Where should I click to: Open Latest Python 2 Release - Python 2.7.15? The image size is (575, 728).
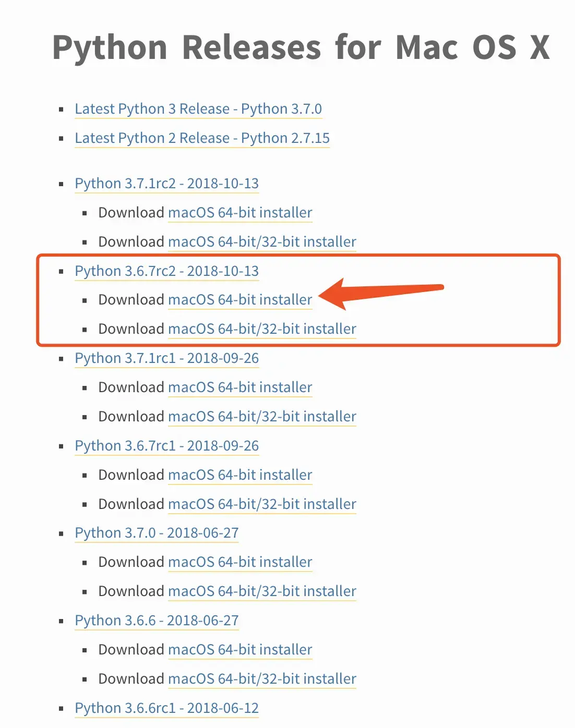[202, 138]
